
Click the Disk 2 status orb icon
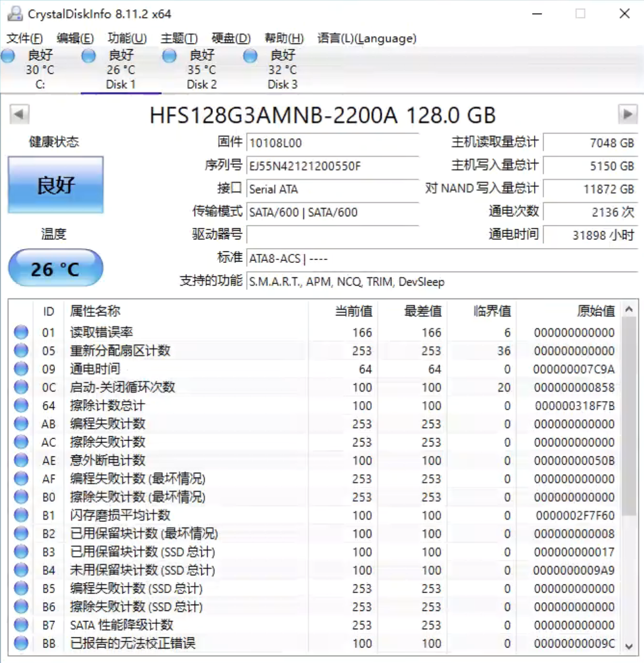[169, 56]
